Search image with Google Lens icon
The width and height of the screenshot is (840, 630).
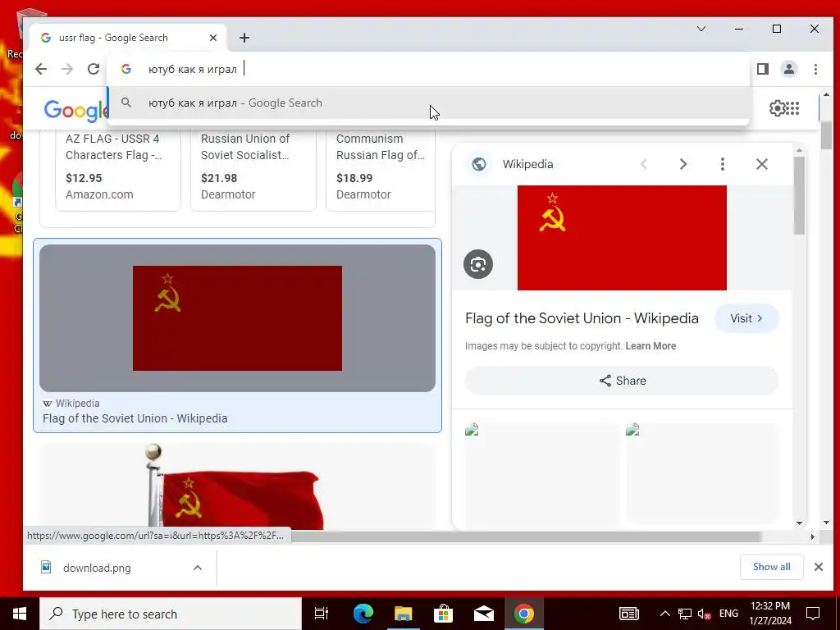point(478,264)
